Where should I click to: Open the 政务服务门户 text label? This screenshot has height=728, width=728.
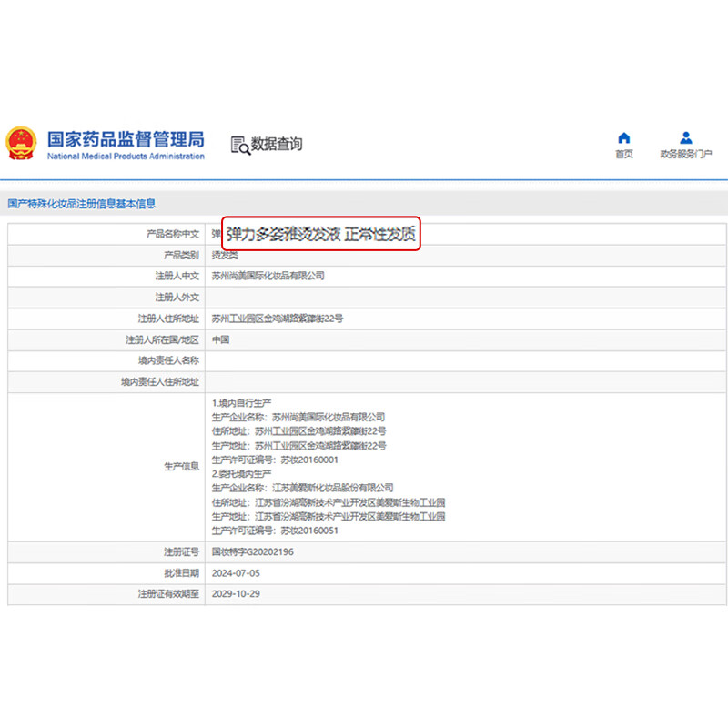(686, 155)
